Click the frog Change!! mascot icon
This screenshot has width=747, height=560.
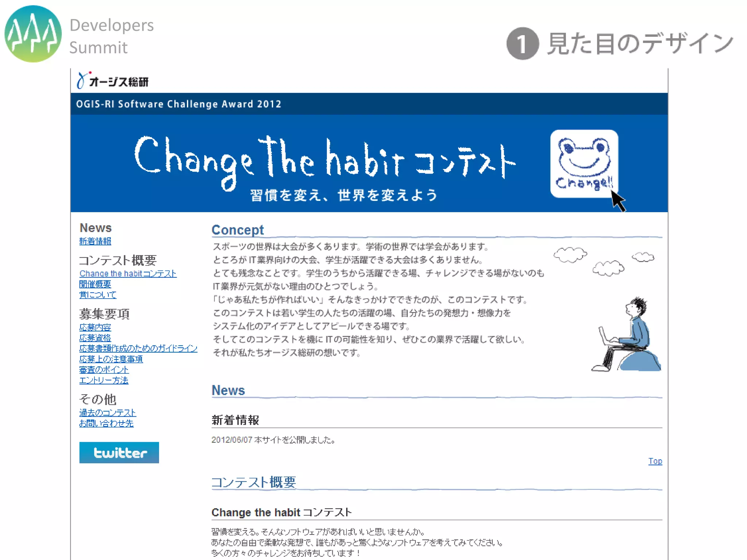[x=584, y=164]
